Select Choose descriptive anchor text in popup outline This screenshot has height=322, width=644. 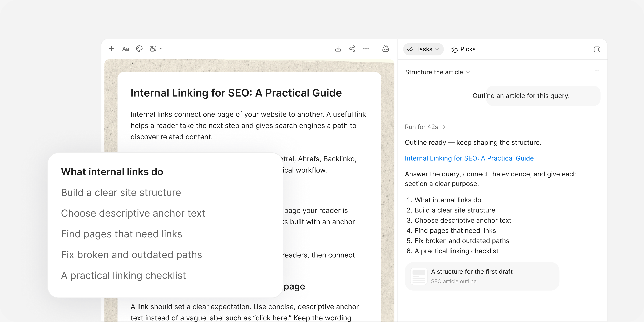point(133,213)
